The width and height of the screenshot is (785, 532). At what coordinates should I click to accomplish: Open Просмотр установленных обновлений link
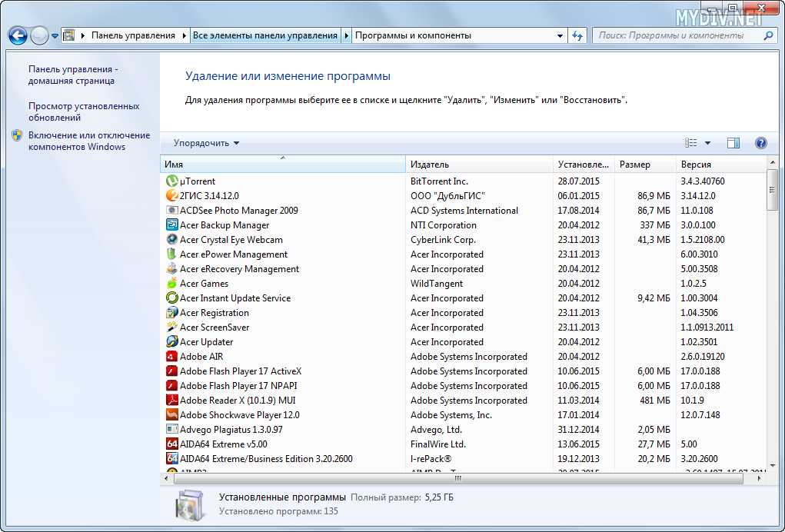(84, 111)
